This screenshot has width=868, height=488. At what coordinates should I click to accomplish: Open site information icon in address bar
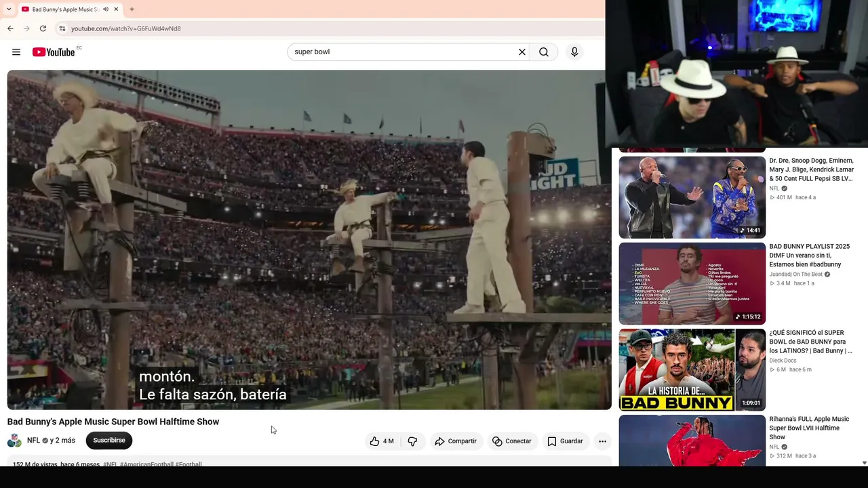point(62,28)
